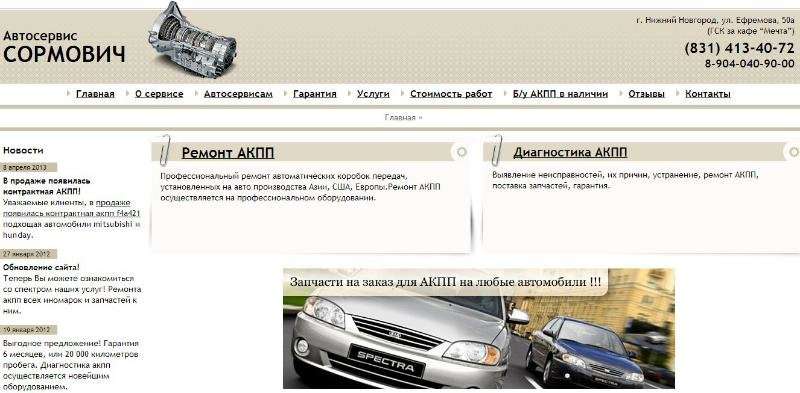The width and height of the screenshot is (800, 393).
Task: Click the arrow bullet before Контакты
Action: point(678,93)
